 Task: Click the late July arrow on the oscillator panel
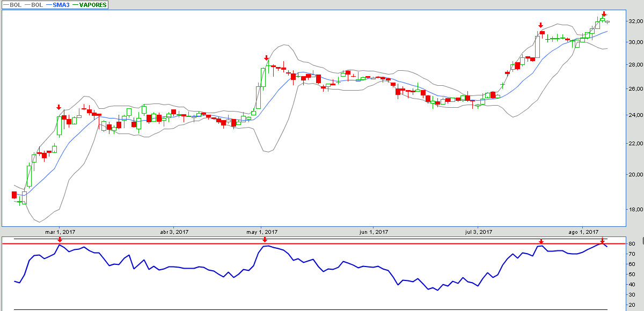pyautogui.click(x=541, y=242)
